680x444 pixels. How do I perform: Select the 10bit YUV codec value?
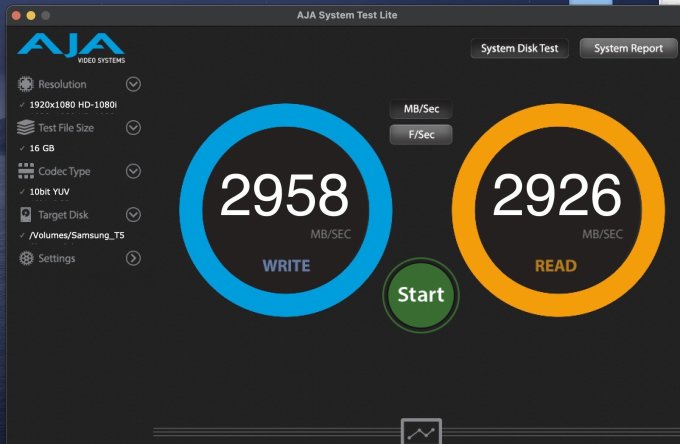click(x=49, y=191)
